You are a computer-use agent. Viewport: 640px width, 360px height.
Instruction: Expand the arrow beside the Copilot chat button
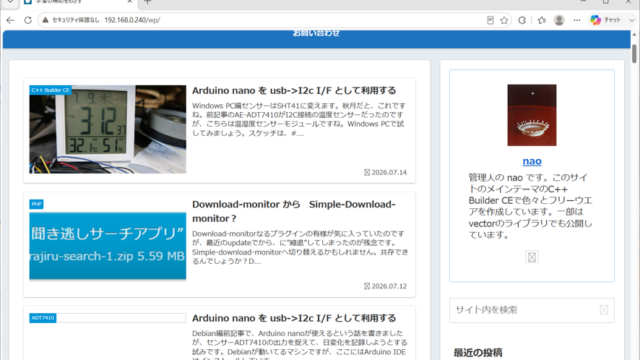[x=631, y=20]
